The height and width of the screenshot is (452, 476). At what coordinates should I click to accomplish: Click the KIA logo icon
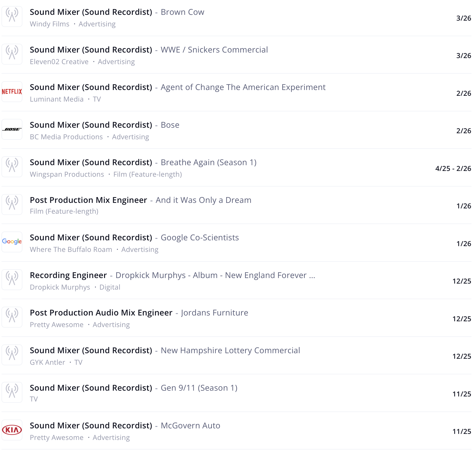12,430
